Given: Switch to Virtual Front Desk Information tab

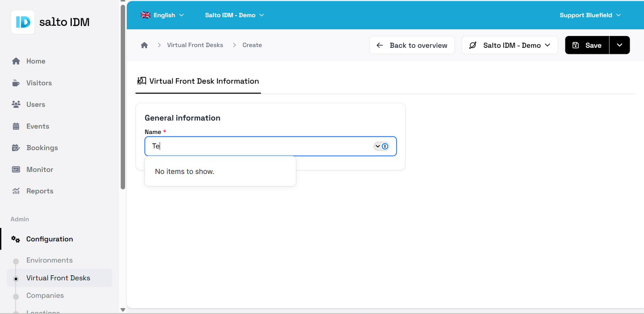Looking at the screenshot, I should click(198, 81).
